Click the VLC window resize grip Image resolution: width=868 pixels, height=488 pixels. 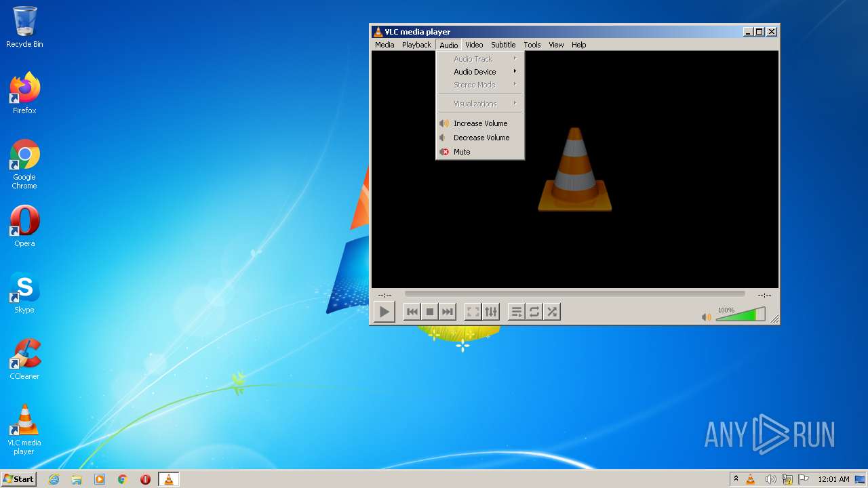774,319
